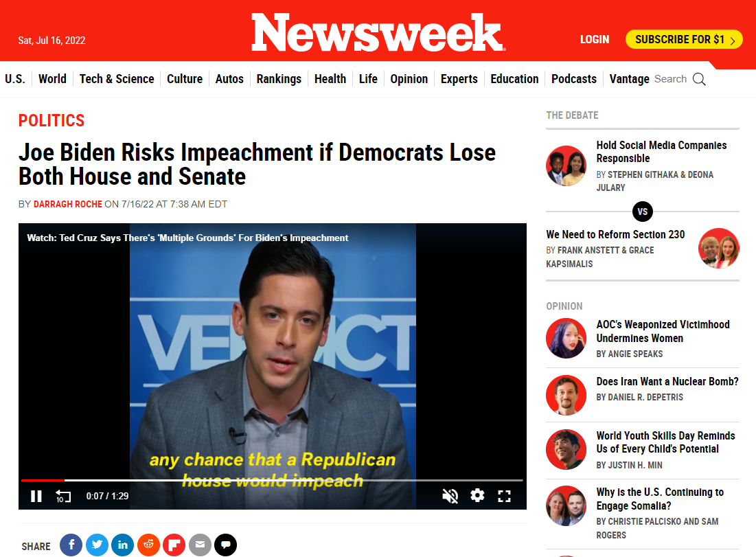756x557 pixels.
Task: Share article via Twitter icon
Action: 97,545
